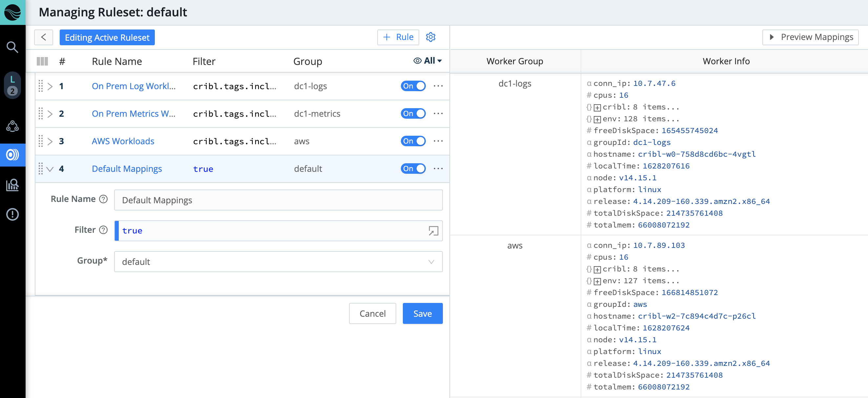Click into the Rule Name input field
The image size is (868, 398).
(x=278, y=200)
